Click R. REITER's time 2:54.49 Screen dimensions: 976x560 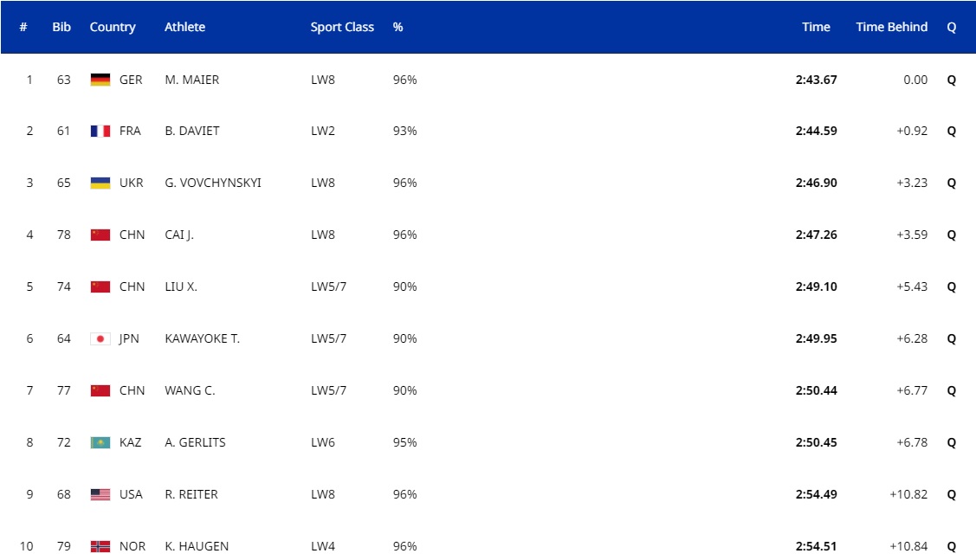click(x=816, y=495)
